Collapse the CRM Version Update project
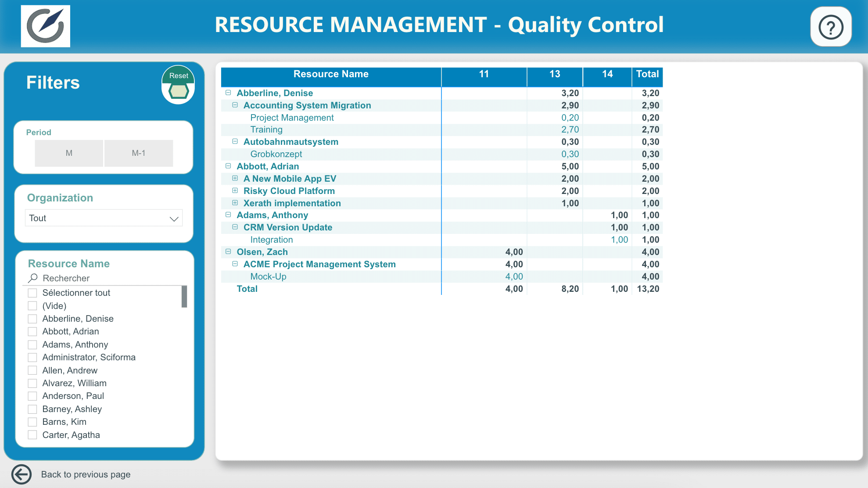This screenshot has width=868, height=488. tap(235, 227)
